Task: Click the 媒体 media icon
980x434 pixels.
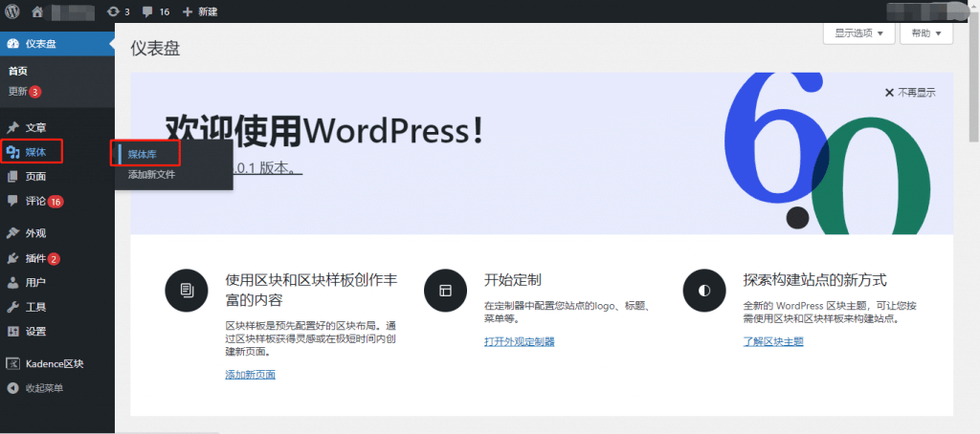Action: pos(13,152)
